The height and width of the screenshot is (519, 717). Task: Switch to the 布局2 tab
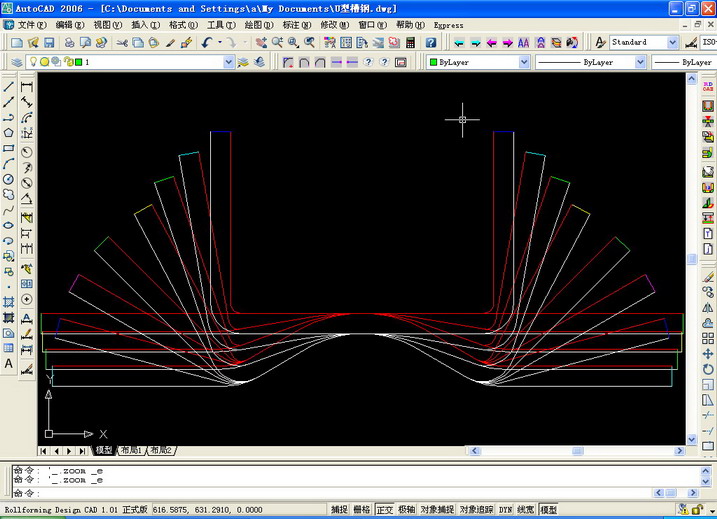161,450
